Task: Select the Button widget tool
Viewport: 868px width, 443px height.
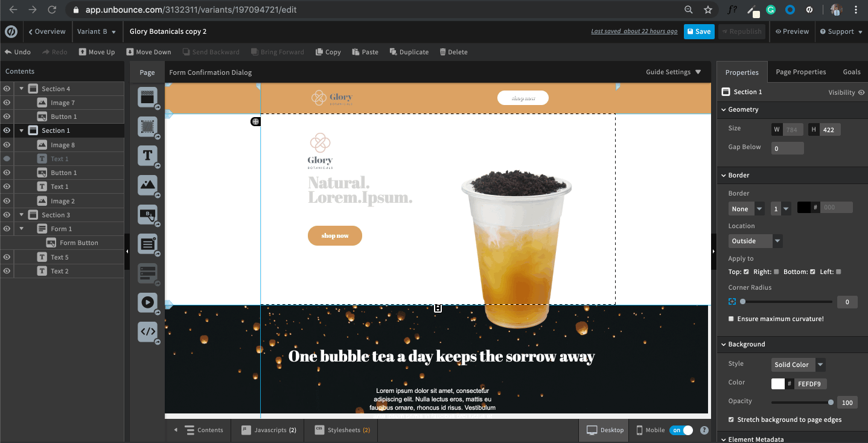Action: (147, 214)
